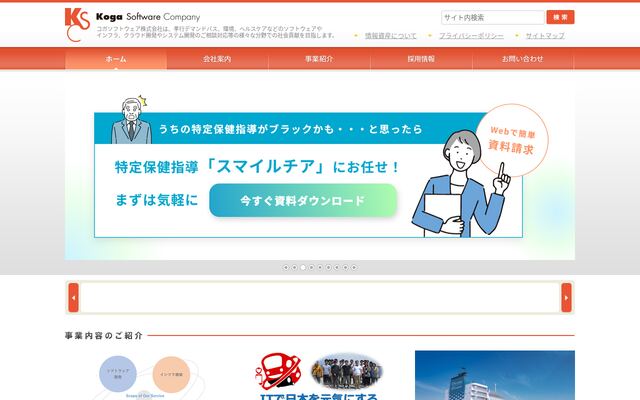Open the 情報資産について link
Screen dimensions: 640x400
pyautogui.click(x=391, y=36)
